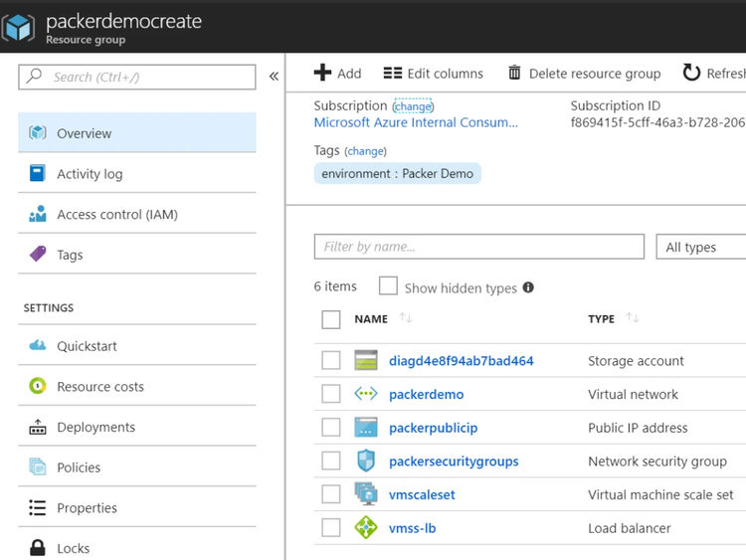Open Locks settings item
The width and height of the screenshot is (746, 560).
(x=137, y=547)
